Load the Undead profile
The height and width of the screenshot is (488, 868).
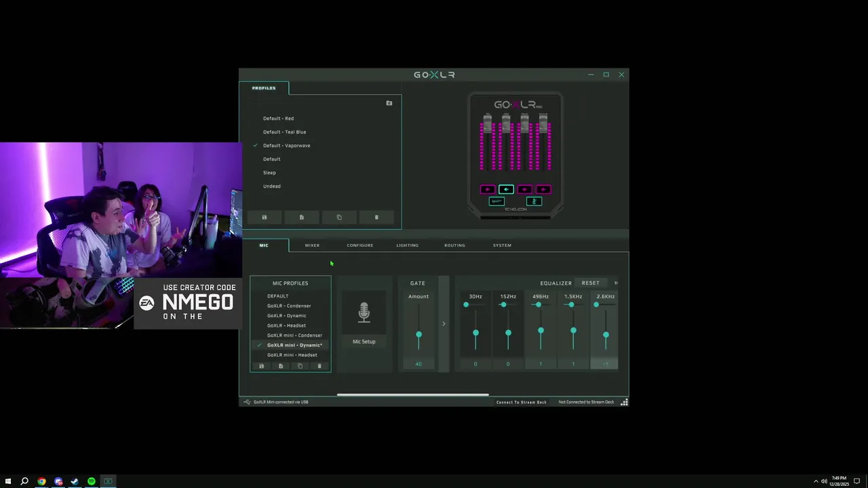[271, 186]
